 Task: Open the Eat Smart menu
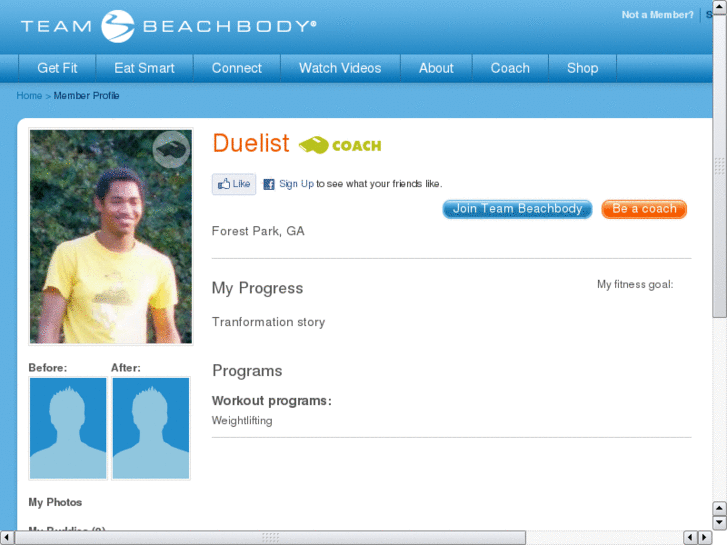(x=144, y=68)
